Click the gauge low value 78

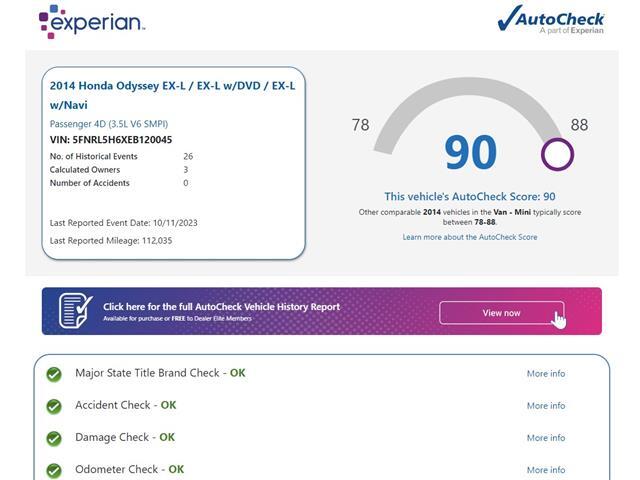(x=360, y=125)
